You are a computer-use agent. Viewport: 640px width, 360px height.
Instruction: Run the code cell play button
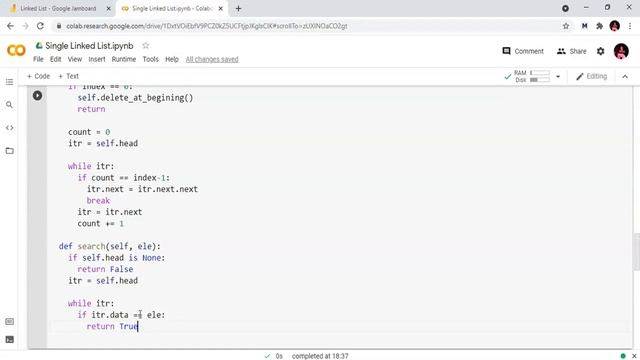click(37, 96)
